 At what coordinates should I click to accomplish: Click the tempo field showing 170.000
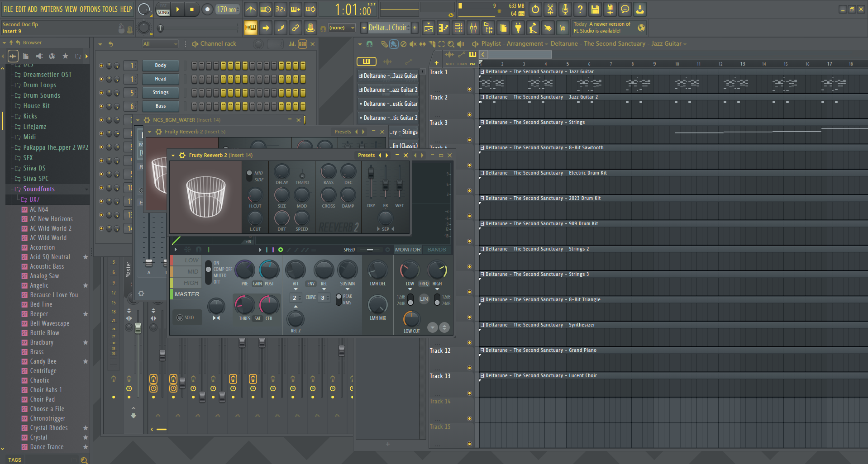pyautogui.click(x=227, y=9)
